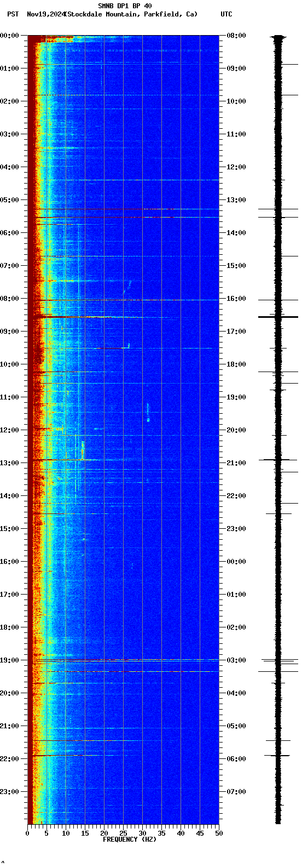Screen dimensions: 302x868
Task: Select the '25' Hz frequency tick label
Action: pyautogui.click(x=123, y=833)
